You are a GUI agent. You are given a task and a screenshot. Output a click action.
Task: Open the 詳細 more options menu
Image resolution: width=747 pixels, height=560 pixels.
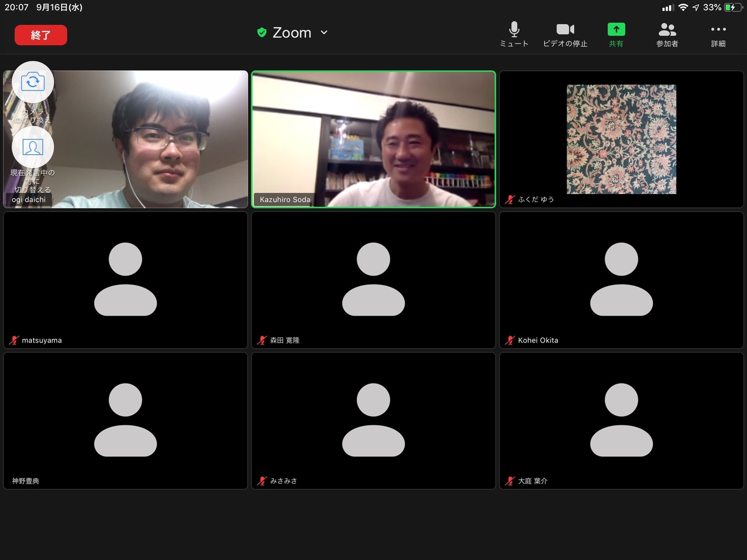(718, 30)
